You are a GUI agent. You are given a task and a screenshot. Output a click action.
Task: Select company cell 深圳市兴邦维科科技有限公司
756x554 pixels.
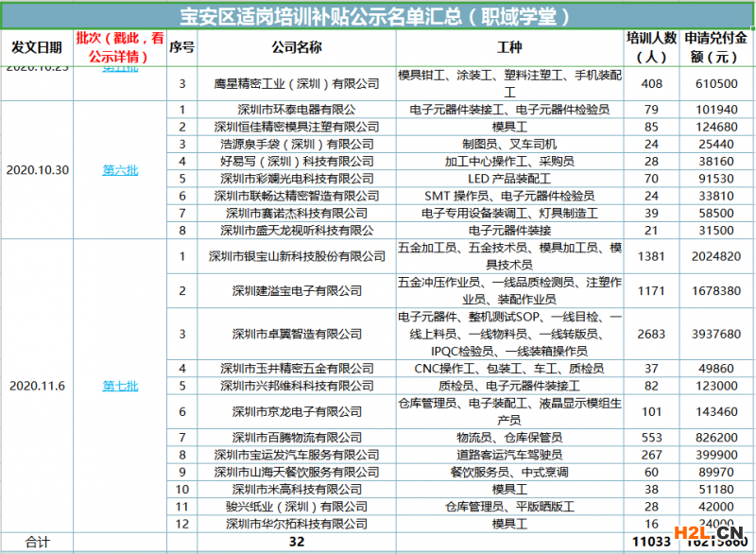tap(297, 386)
